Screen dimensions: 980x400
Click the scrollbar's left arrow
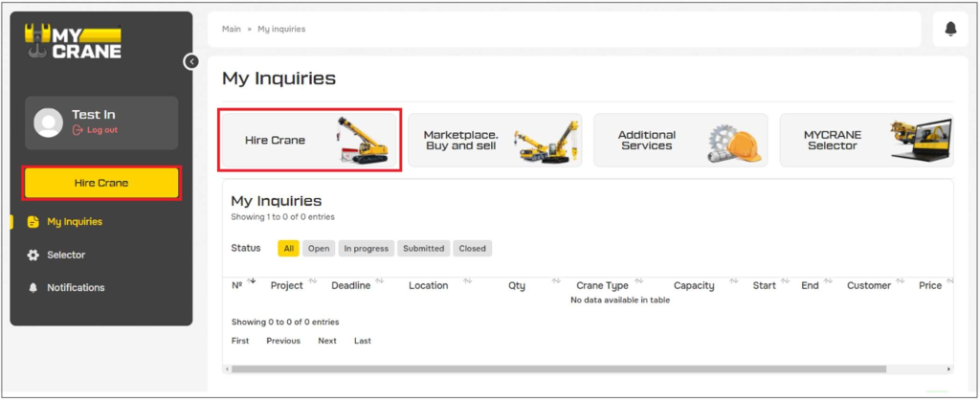(x=227, y=368)
